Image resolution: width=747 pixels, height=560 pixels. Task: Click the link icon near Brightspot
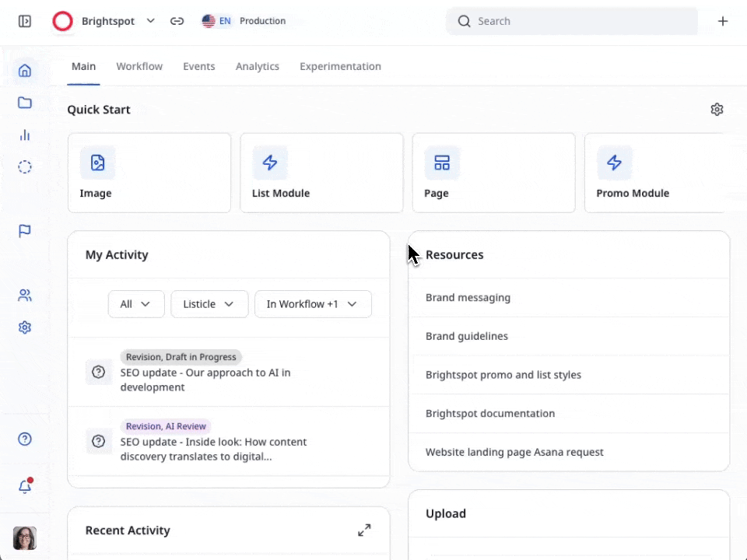(x=177, y=22)
